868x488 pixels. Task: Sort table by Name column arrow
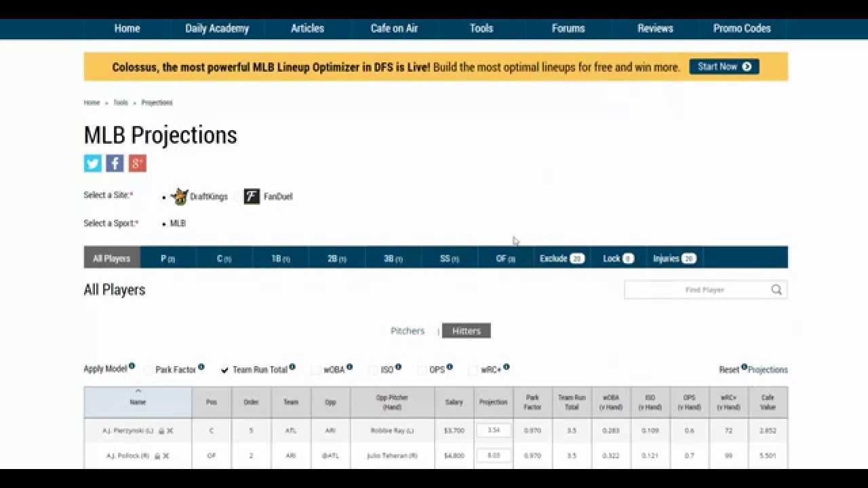pos(138,391)
